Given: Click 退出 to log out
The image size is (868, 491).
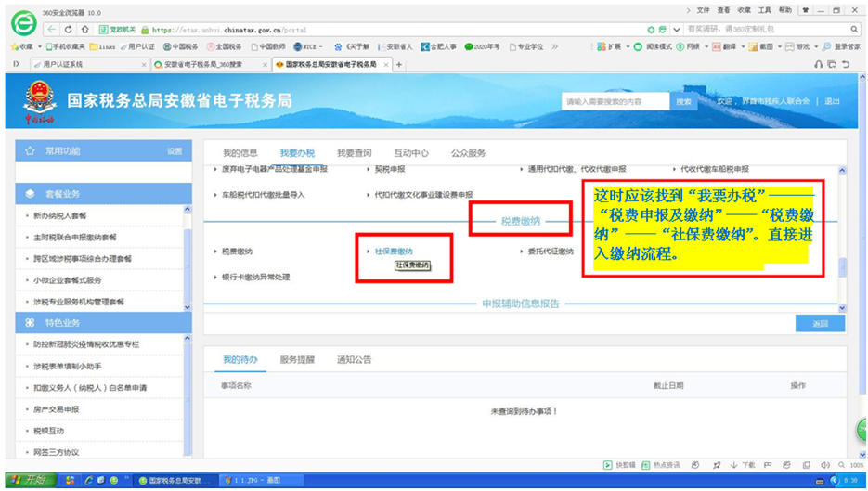Looking at the screenshot, I should (832, 101).
